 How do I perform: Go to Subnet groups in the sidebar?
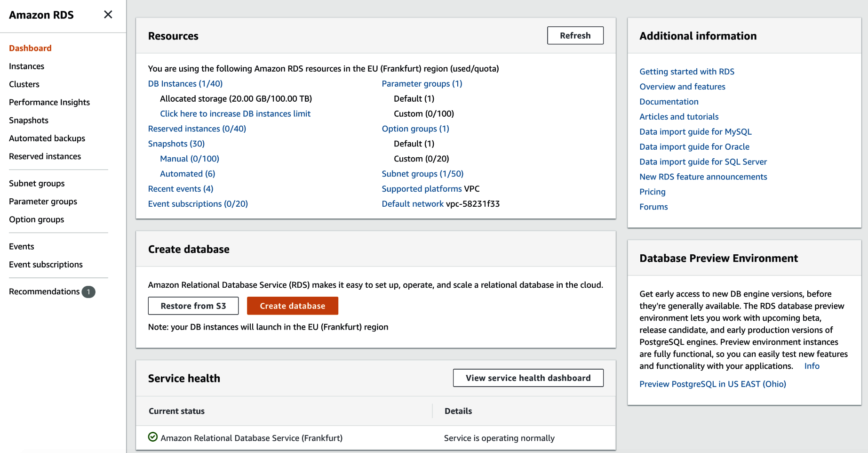point(37,184)
